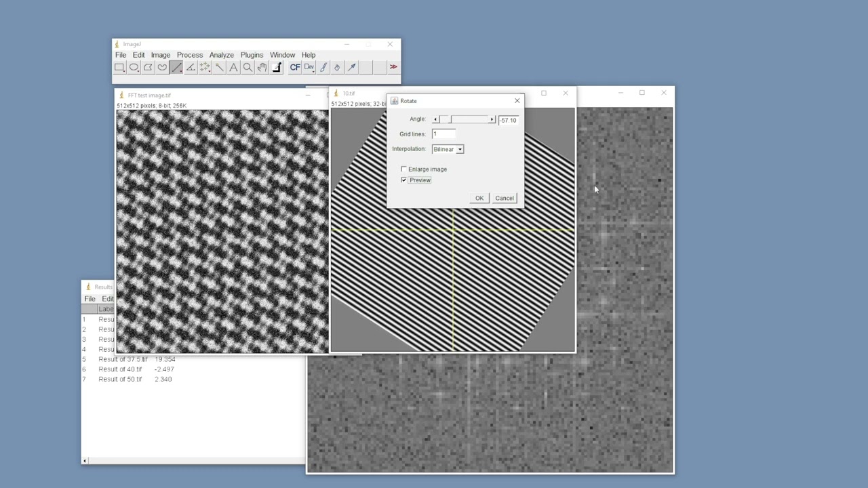Activate the Angle tool
Screen dimensions: 868x488
(191, 67)
